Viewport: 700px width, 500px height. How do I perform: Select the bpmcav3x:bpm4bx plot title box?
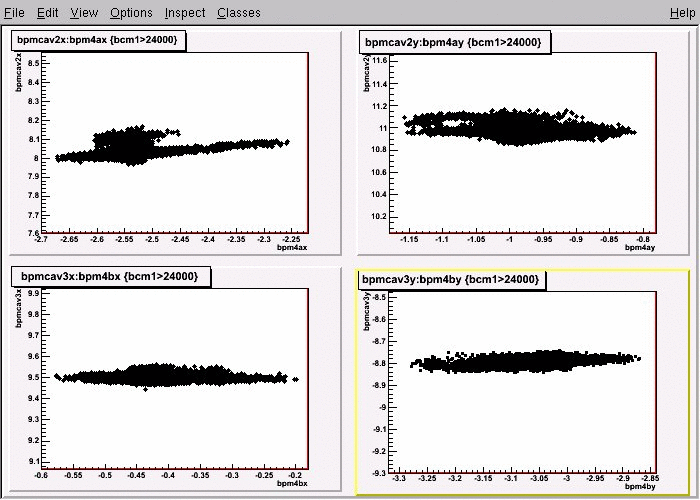click(109, 276)
